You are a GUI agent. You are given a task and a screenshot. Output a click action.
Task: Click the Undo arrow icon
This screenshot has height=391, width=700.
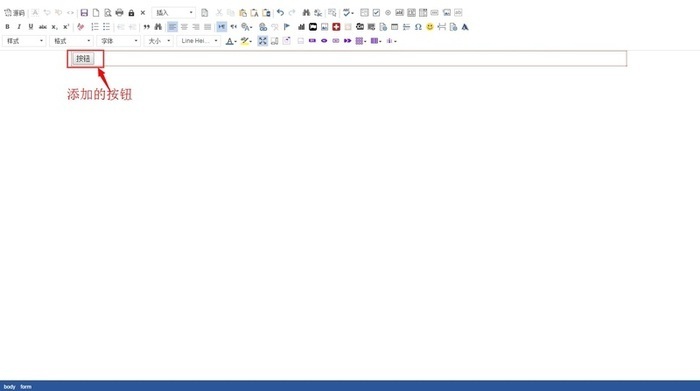tap(280, 12)
